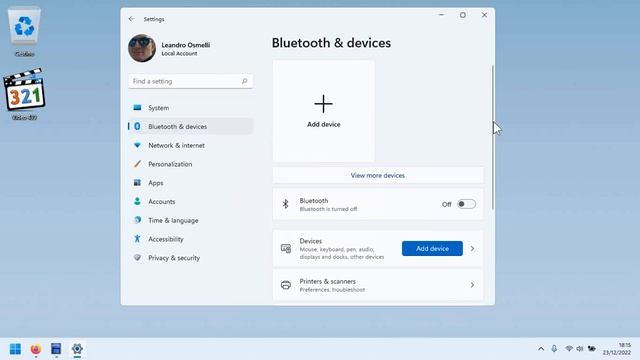Open Privacy & security settings
Image resolution: width=640 pixels, height=360 pixels.
(191, 258)
